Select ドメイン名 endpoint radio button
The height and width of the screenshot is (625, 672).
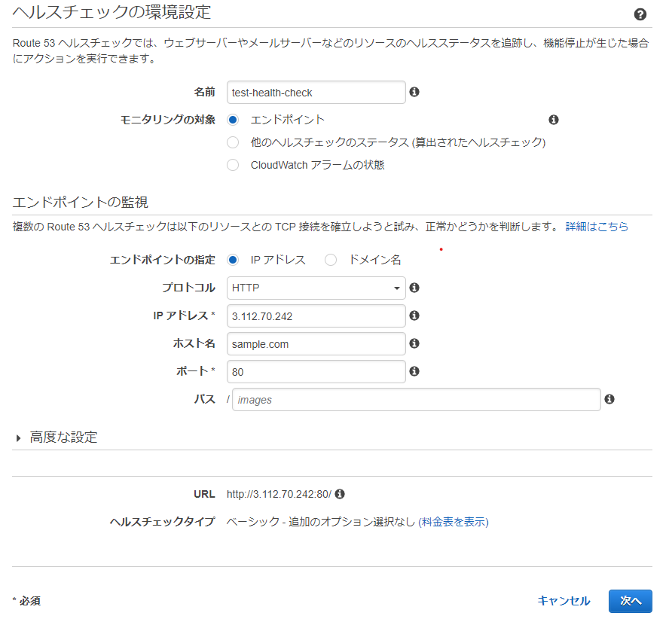point(331,260)
